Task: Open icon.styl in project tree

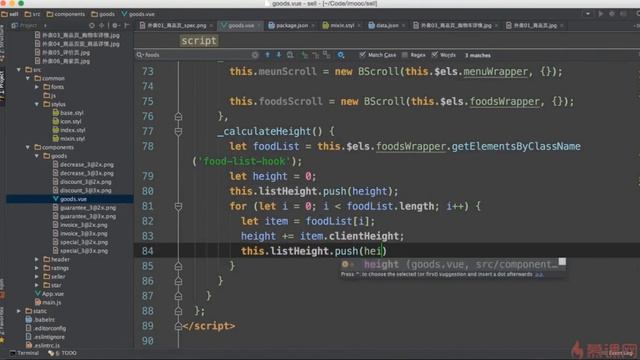Action: pos(67,121)
